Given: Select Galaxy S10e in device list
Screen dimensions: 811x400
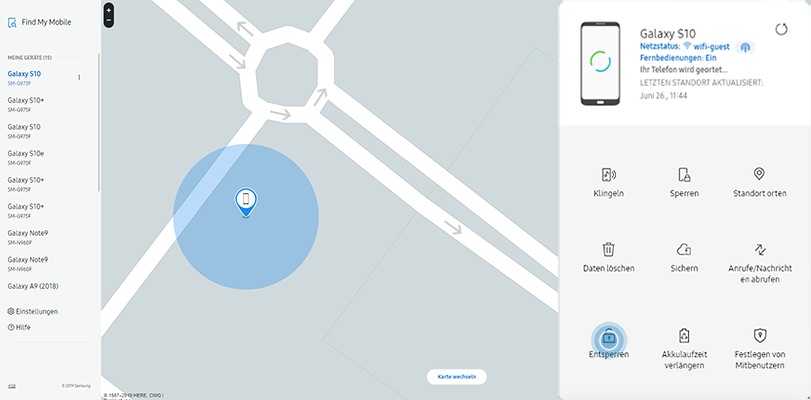Looking at the screenshot, I should pyautogui.click(x=26, y=157).
